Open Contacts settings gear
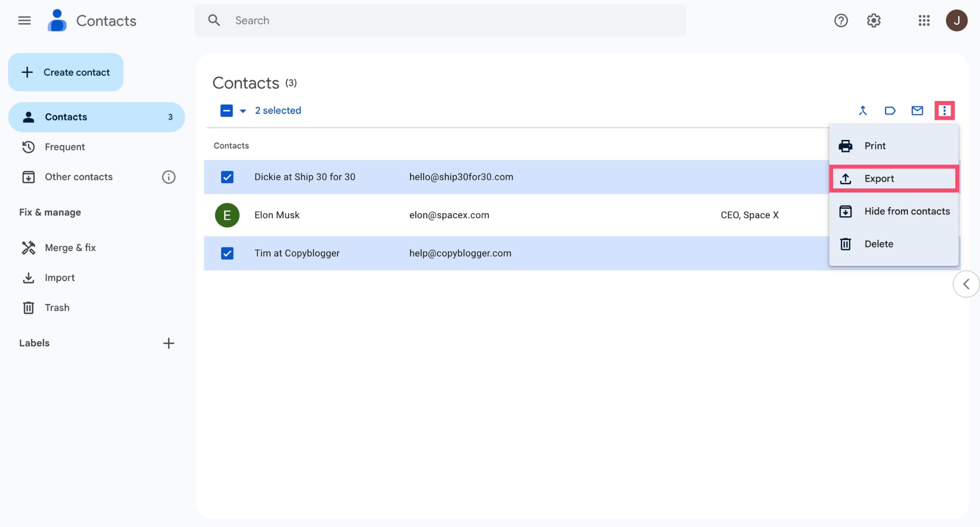Viewport: 980px width, 527px height. tap(874, 20)
